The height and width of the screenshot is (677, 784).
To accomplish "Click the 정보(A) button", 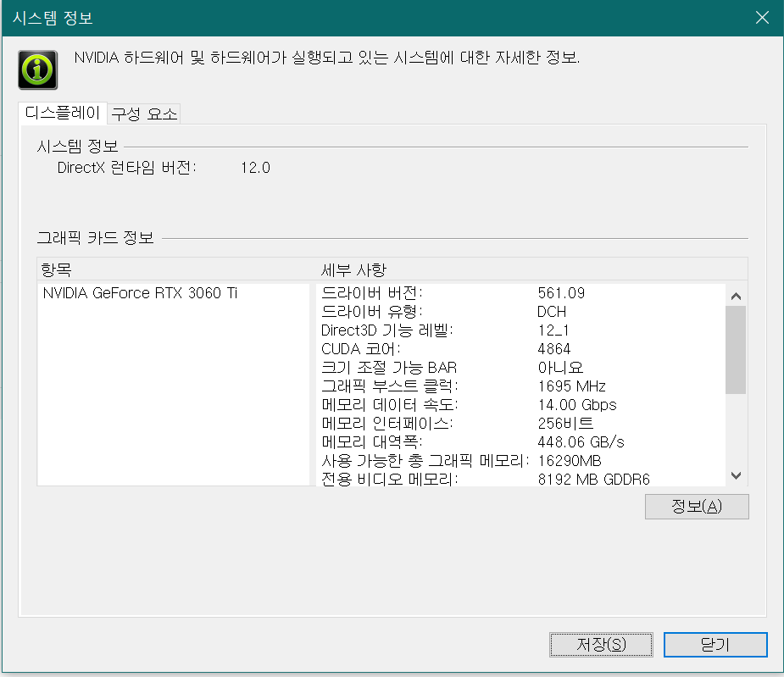I will pos(696,507).
